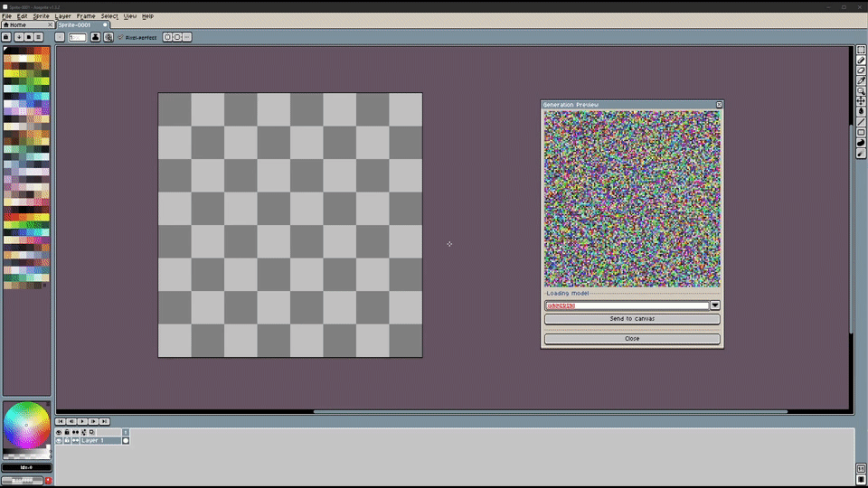Image resolution: width=868 pixels, height=488 pixels.
Task: Click the ink type button
Action: (95, 37)
